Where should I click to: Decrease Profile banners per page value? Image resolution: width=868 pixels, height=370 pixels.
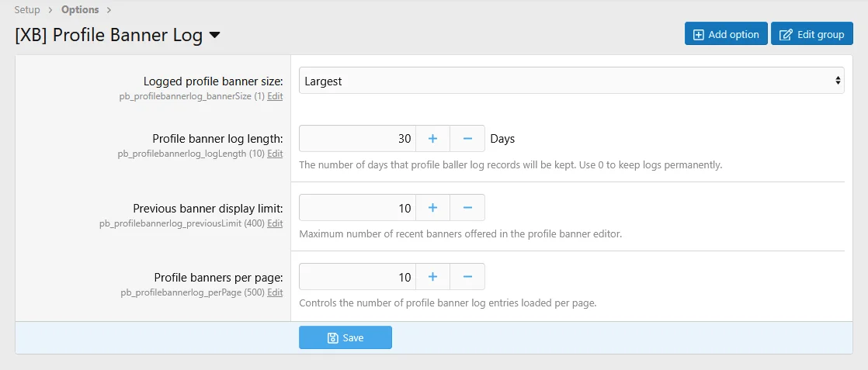click(467, 277)
